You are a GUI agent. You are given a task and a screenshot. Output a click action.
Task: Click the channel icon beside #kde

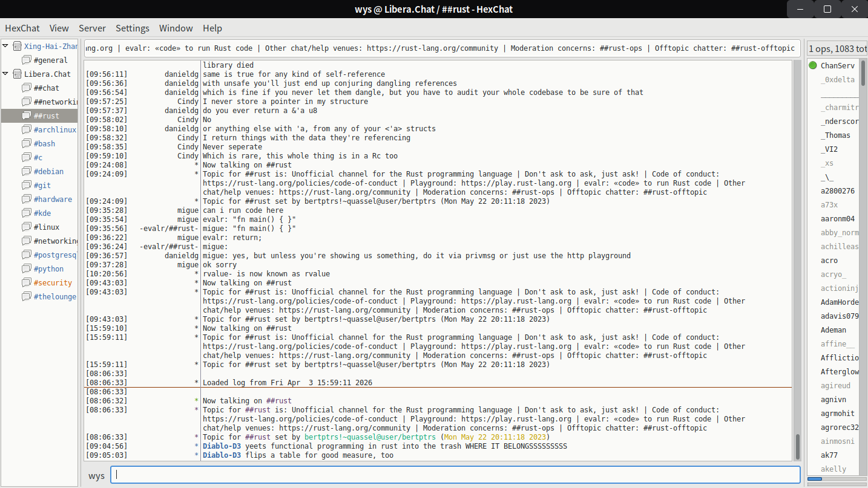coord(27,213)
